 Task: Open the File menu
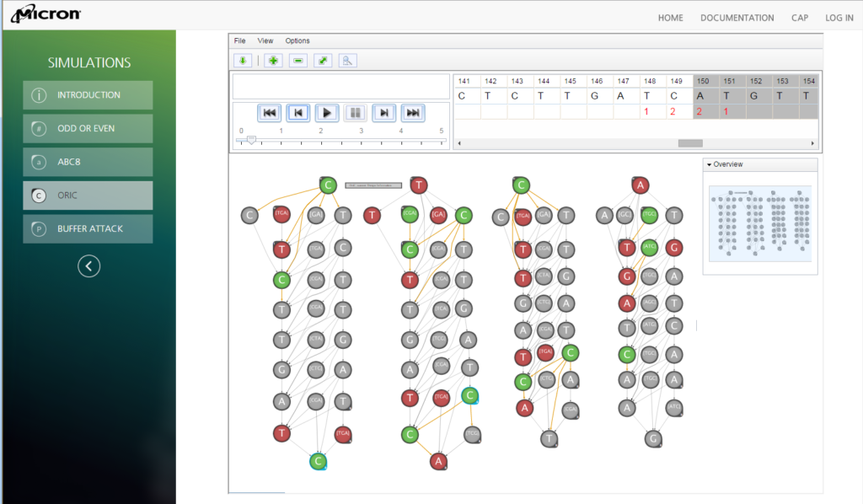click(240, 40)
